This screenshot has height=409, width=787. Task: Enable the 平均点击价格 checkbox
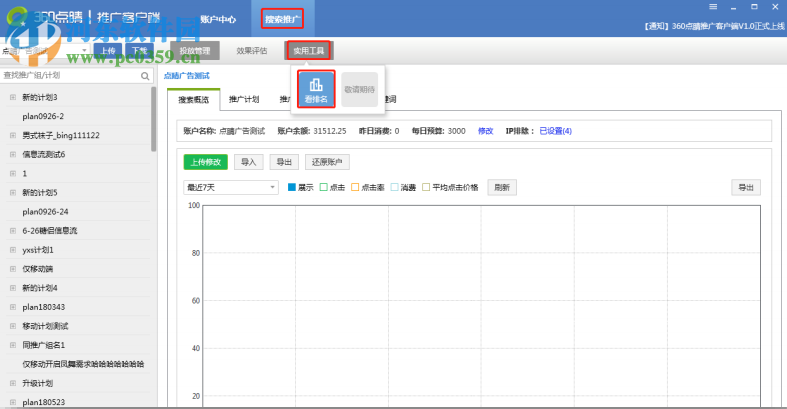(x=426, y=187)
